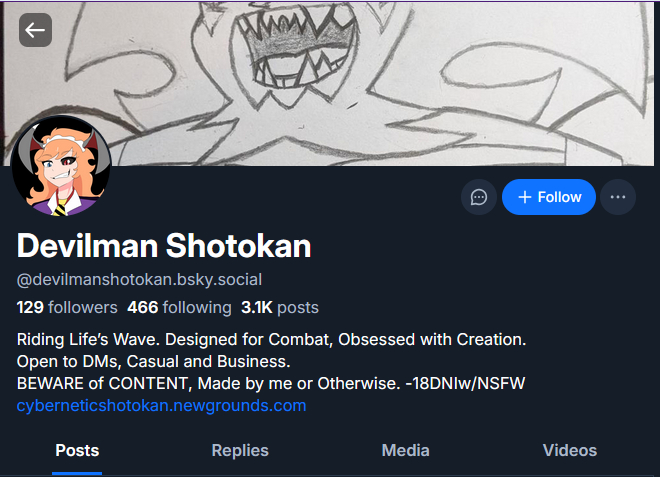The height and width of the screenshot is (477, 660).
Task: Show the 466 following list
Action: [179, 307]
